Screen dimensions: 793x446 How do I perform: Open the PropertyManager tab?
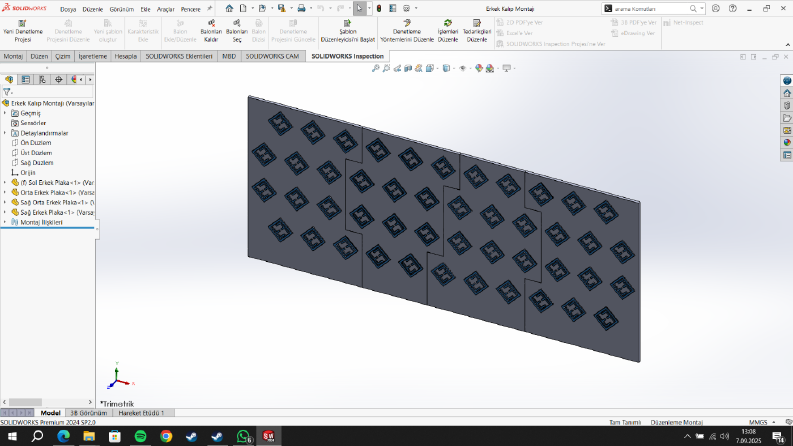25,79
